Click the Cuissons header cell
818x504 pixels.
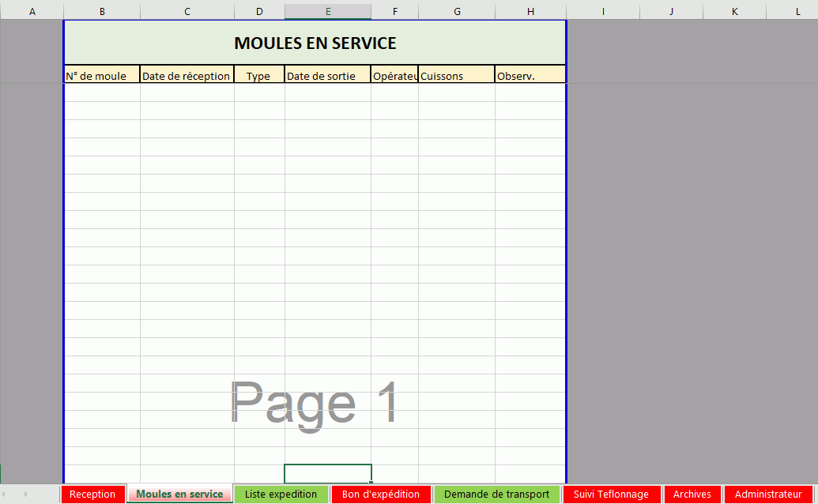tap(457, 74)
